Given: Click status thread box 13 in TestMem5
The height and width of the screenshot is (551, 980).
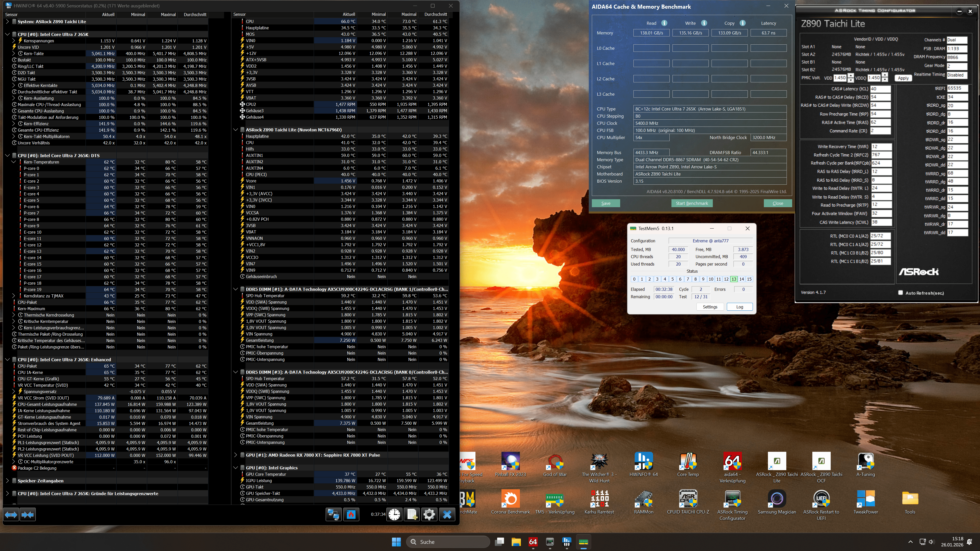Looking at the screenshot, I should (734, 279).
